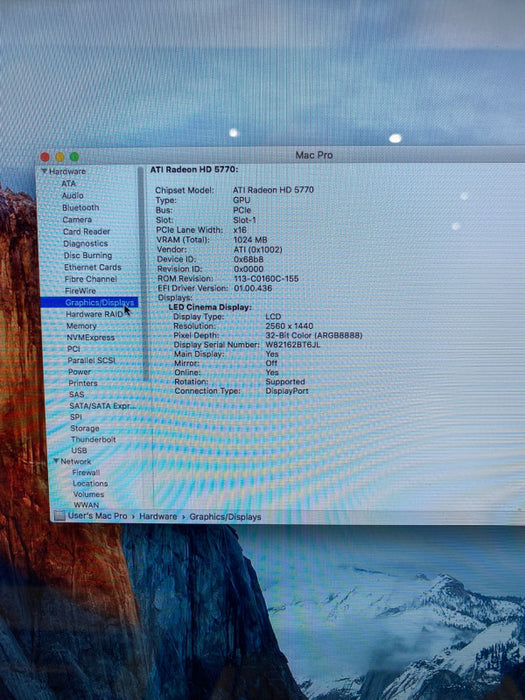
Task: Click the Connection Type DisplayPort value
Action: (287, 391)
